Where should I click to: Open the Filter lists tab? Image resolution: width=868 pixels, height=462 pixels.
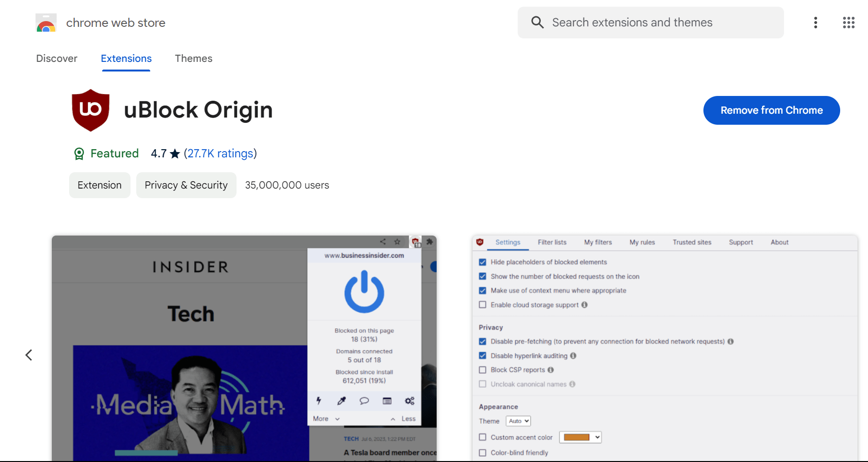point(552,242)
